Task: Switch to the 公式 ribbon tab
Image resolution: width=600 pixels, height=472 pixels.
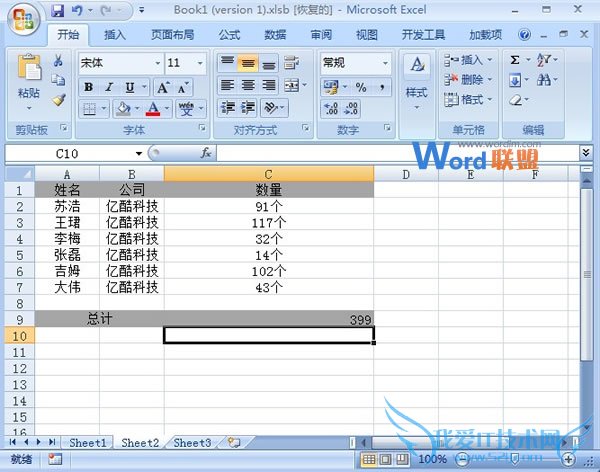Action: click(229, 35)
